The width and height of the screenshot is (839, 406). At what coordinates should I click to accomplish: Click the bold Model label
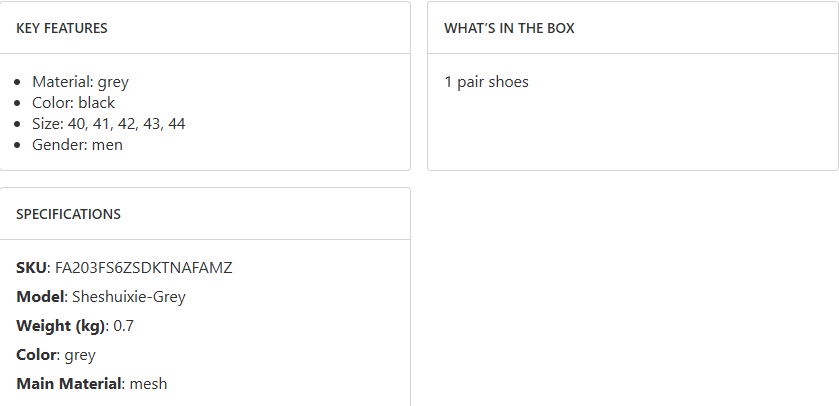[40, 297]
